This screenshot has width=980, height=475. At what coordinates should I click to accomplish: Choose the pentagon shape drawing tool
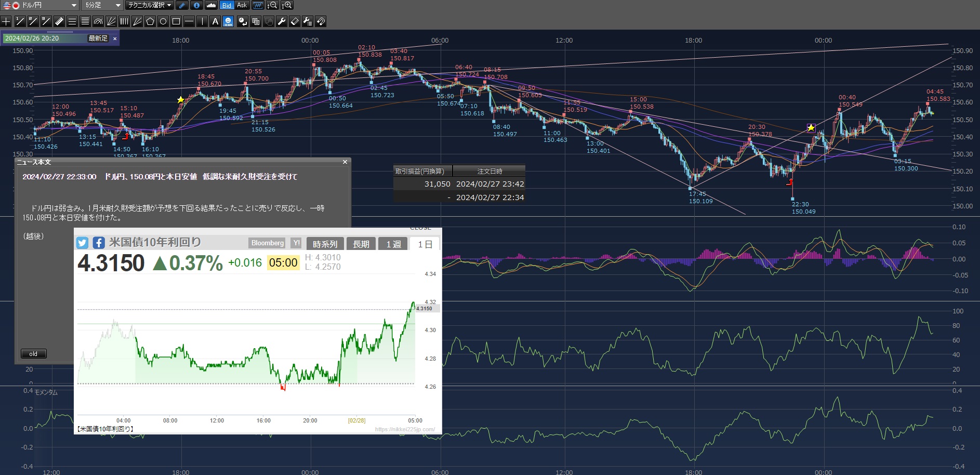pyautogui.click(x=150, y=21)
